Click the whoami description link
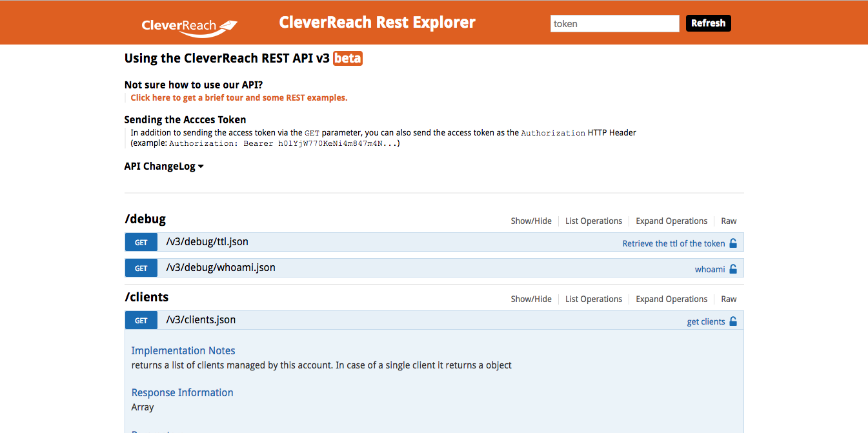The width and height of the screenshot is (868, 433). [710, 269]
